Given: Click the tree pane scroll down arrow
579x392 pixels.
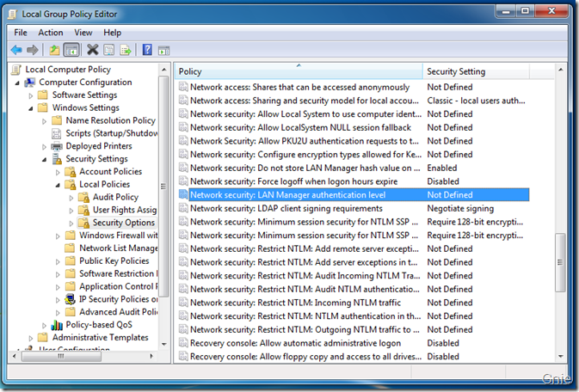Looking at the screenshot, I should pos(163,344).
